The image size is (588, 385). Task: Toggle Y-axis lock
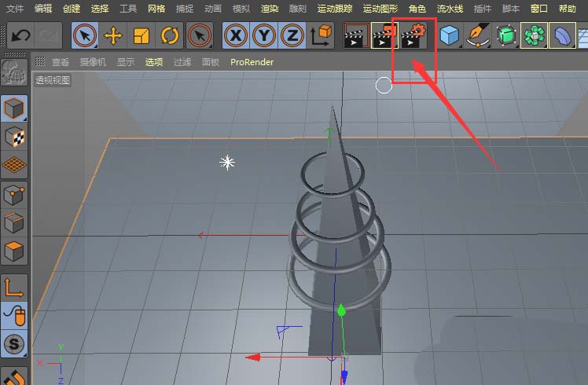[264, 35]
